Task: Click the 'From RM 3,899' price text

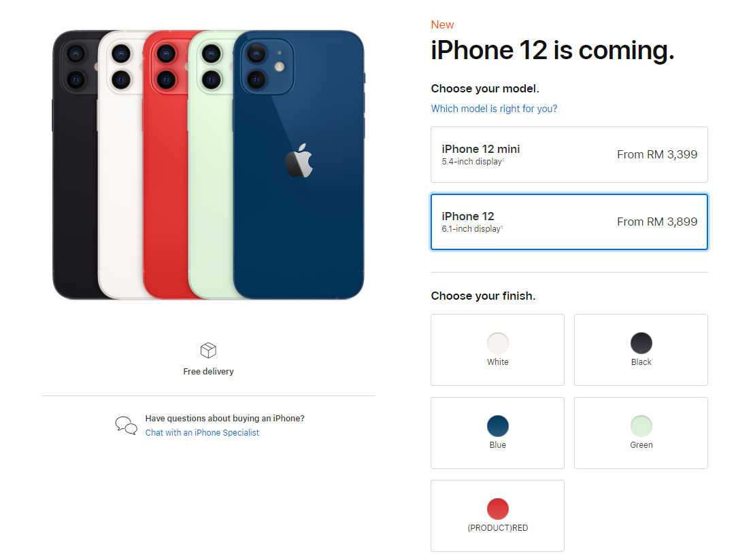Action: click(657, 222)
